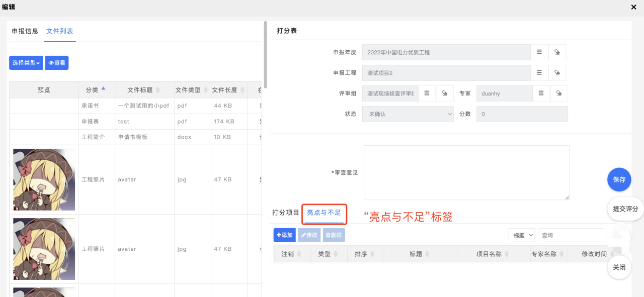The height and width of the screenshot is (297, 644).
Task: Click the round 保存 button
Action: 619,179
